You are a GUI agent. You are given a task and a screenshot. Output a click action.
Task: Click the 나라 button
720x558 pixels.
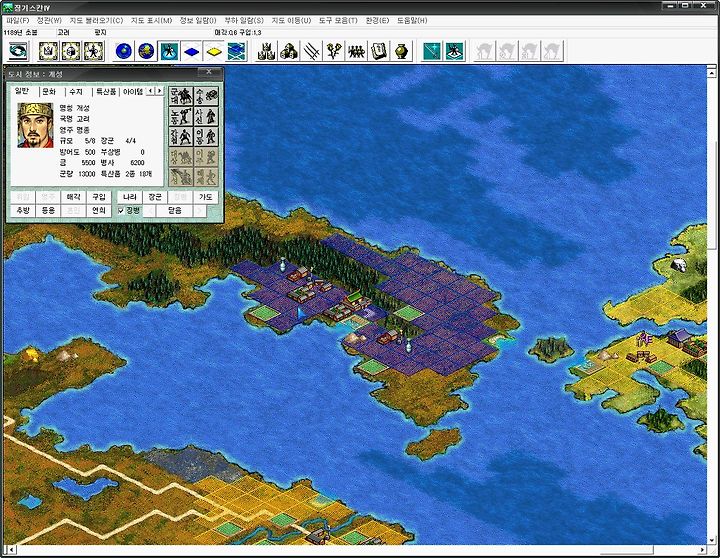tap(130, 197)
